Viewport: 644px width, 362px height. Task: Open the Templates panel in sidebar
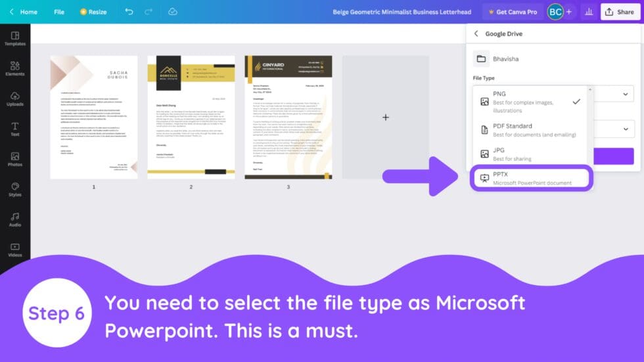[x=14, y=39]
